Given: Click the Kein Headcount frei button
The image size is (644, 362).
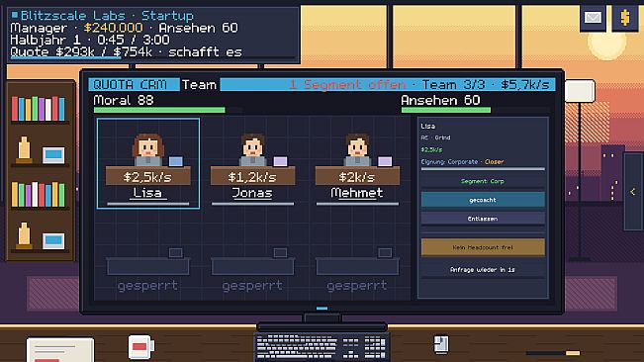Looking at the screenshot, I should tap(483, 247).
